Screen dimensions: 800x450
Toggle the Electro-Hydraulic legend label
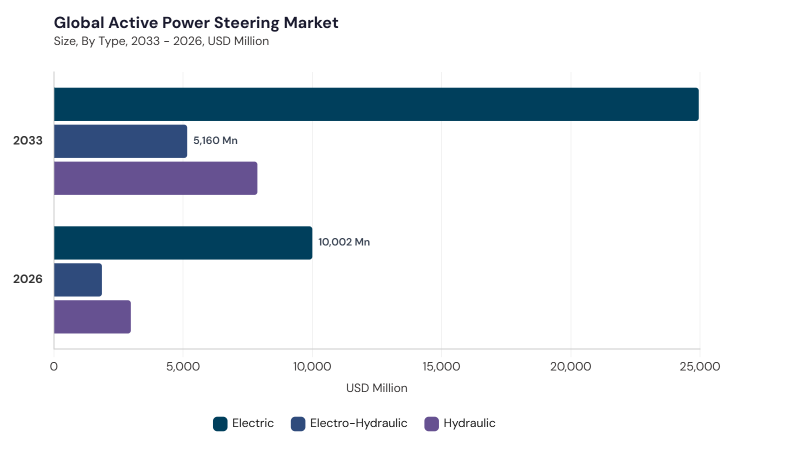359,423
